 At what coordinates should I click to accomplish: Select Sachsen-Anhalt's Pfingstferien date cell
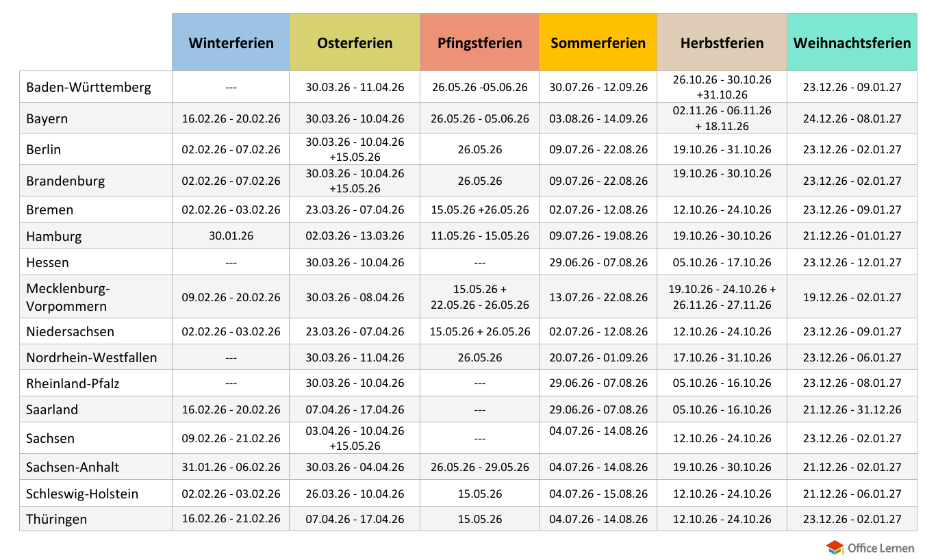coord(479,467)
